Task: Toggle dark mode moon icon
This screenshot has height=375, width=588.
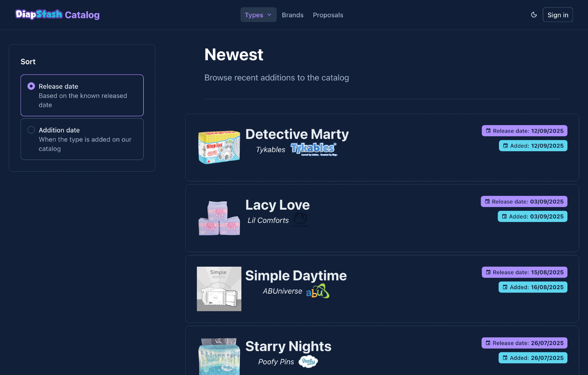Action: pos(534,15)
